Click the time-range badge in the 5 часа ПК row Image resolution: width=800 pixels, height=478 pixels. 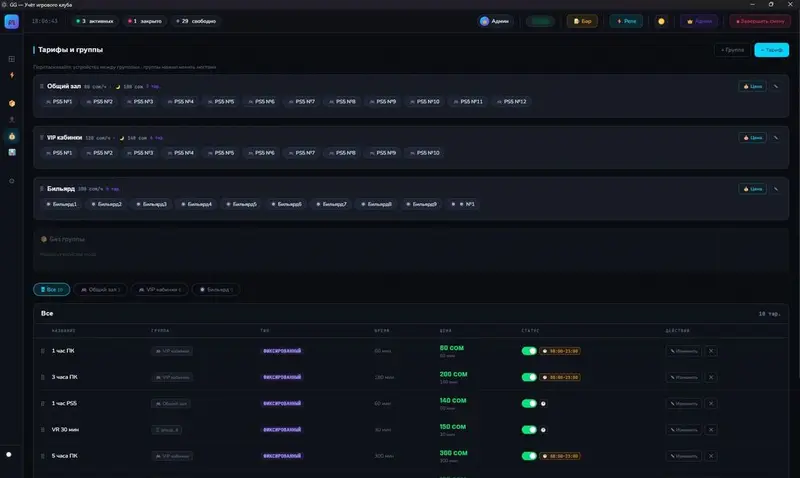click(560, 456)
